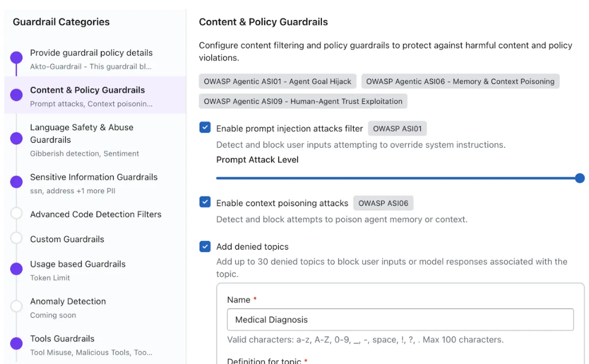
Task: Select Language Safety & Abuse Guardrails
Action: (81, 133)
